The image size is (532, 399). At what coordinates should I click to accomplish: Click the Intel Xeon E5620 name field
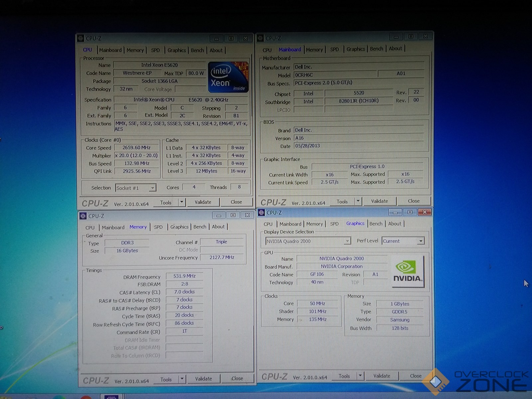[159, 65]
